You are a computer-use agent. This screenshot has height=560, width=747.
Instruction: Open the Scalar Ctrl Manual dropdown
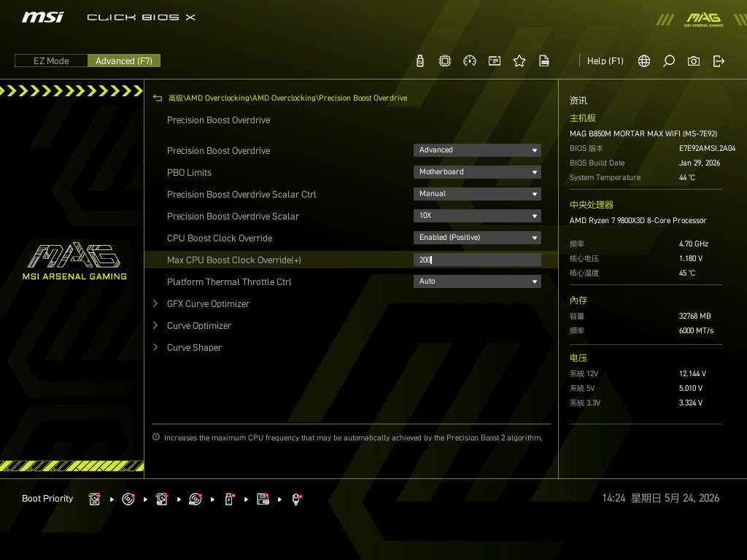[x=477, y=194]
